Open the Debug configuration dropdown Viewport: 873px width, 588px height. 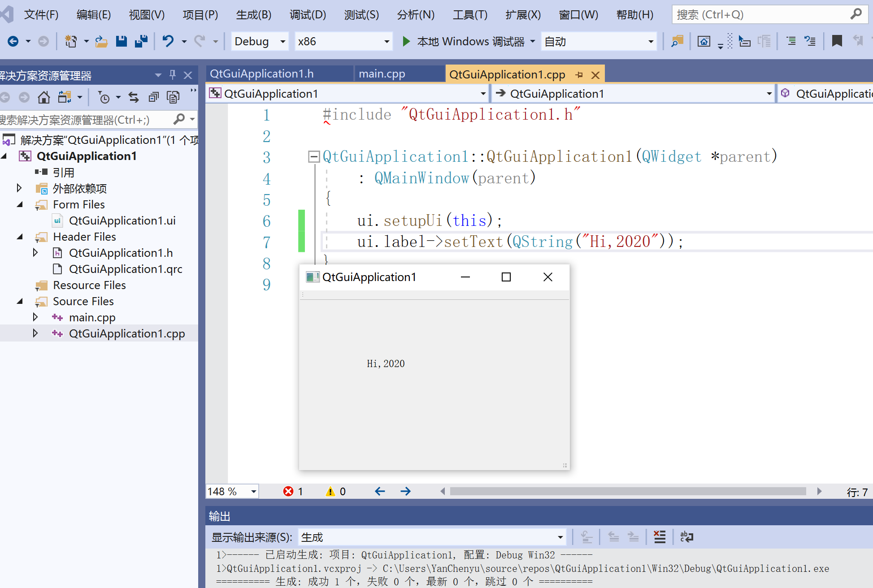(260, 42)
